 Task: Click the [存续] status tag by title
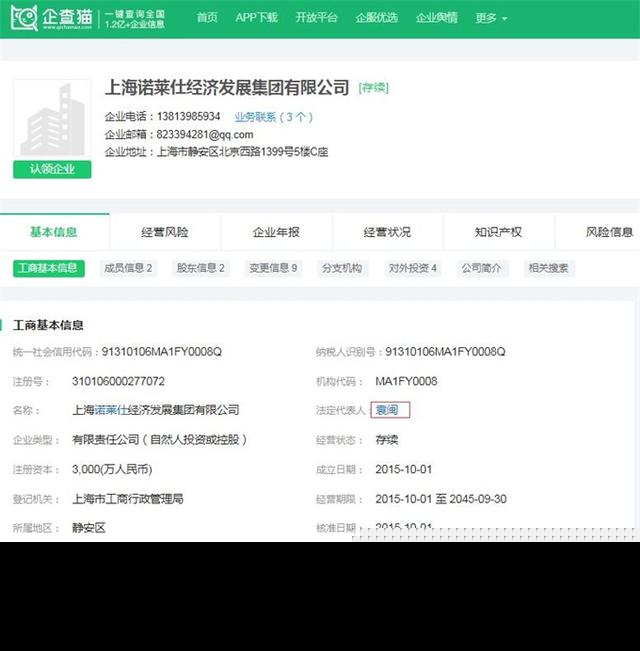(x=374, y=88)
